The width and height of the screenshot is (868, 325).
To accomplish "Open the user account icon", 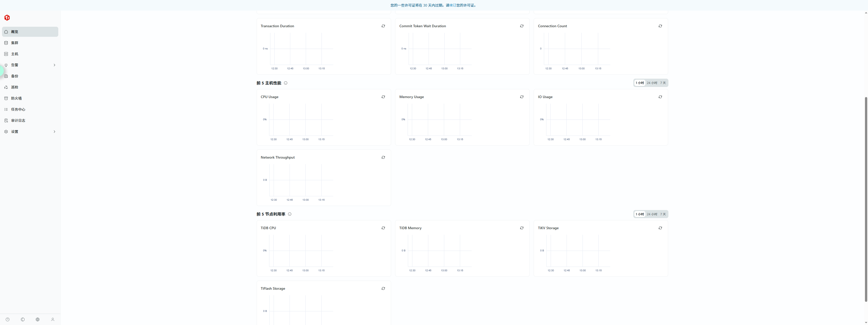I will tap(52, 319).
